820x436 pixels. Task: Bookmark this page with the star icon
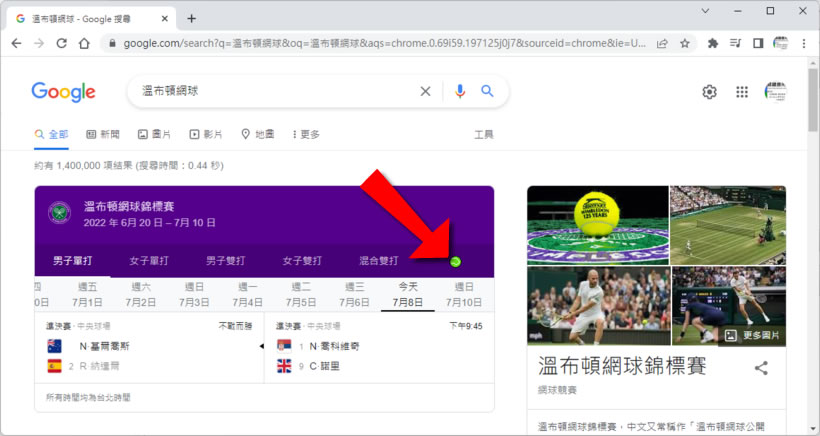coord(685,43)
